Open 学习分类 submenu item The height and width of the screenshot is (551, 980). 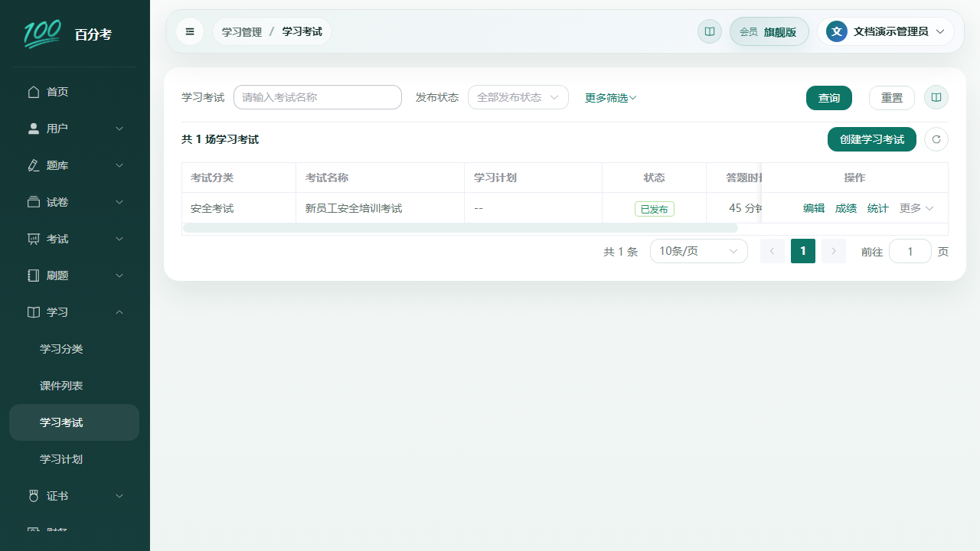click(74, 349)
